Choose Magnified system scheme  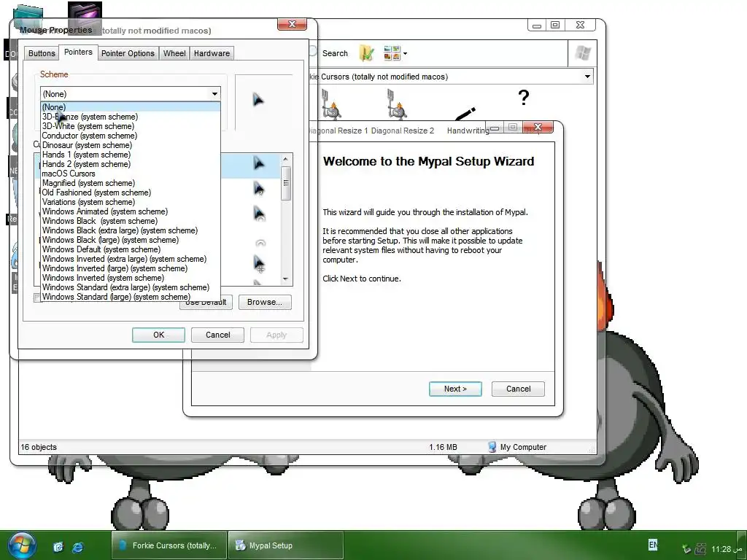point(131,183)
